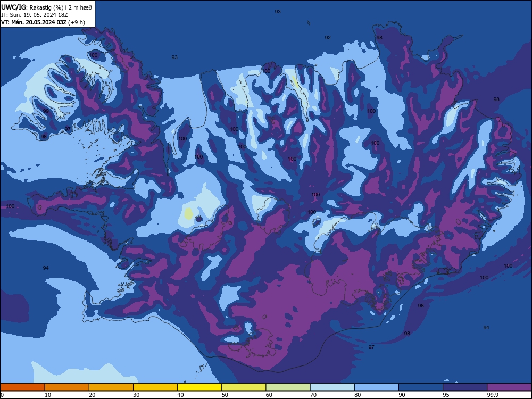Click the '70' legend tick label

click(313, 395)
